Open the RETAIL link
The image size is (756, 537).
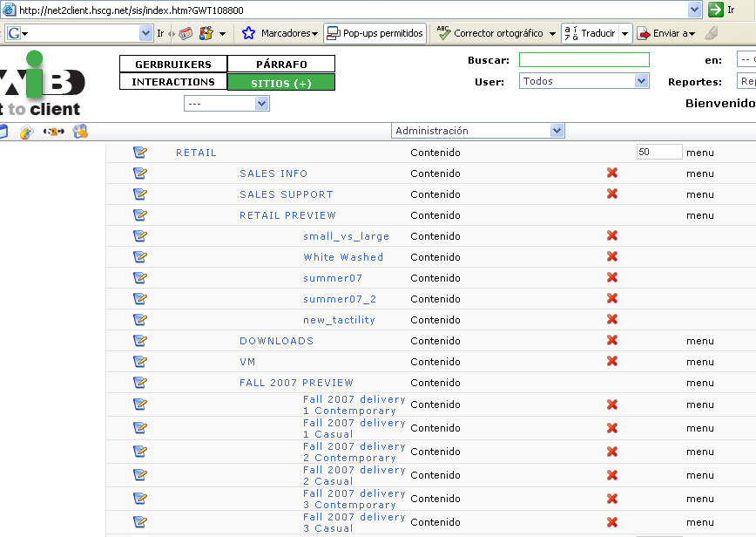click(196, 153)
